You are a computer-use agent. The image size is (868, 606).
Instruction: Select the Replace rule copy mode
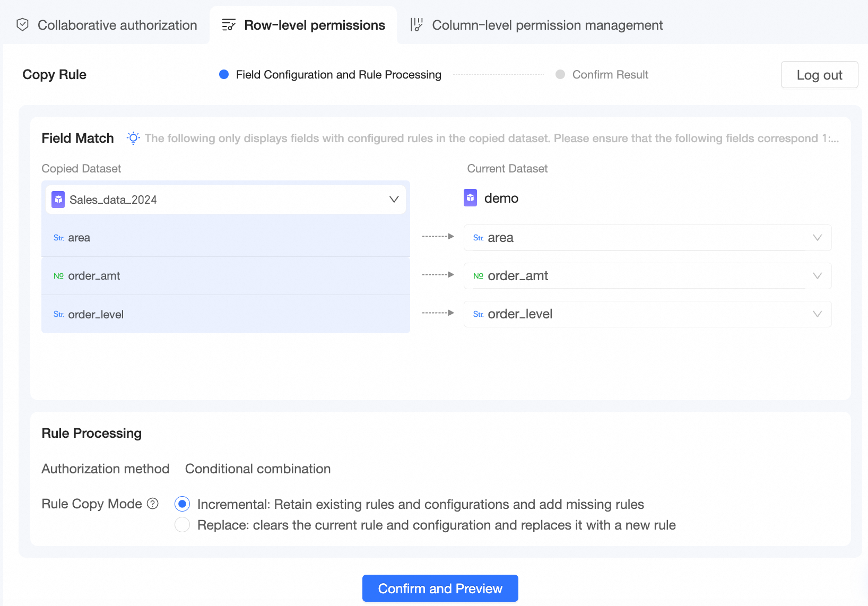point(183,525)
